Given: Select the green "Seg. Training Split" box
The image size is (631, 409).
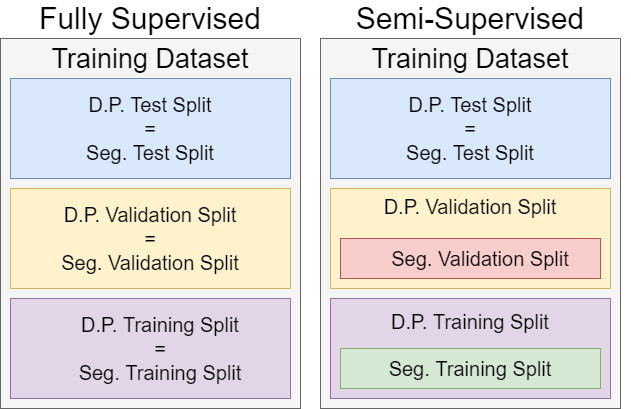Looking at the screenshot, I should [470, 369].
